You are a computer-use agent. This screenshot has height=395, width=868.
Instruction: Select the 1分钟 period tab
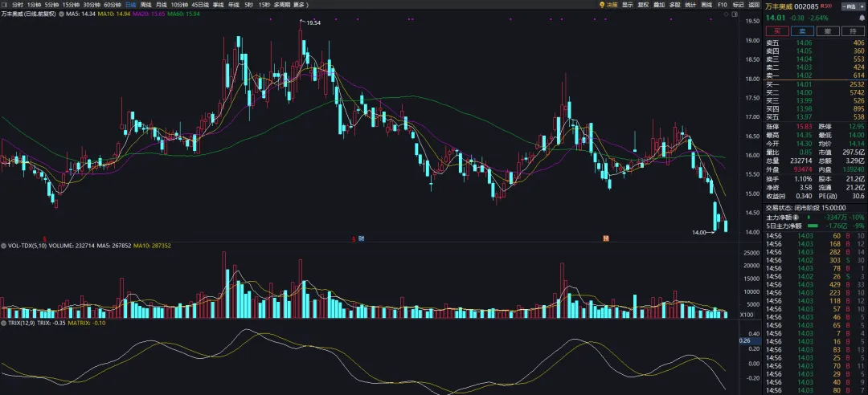tap(35, 5)
